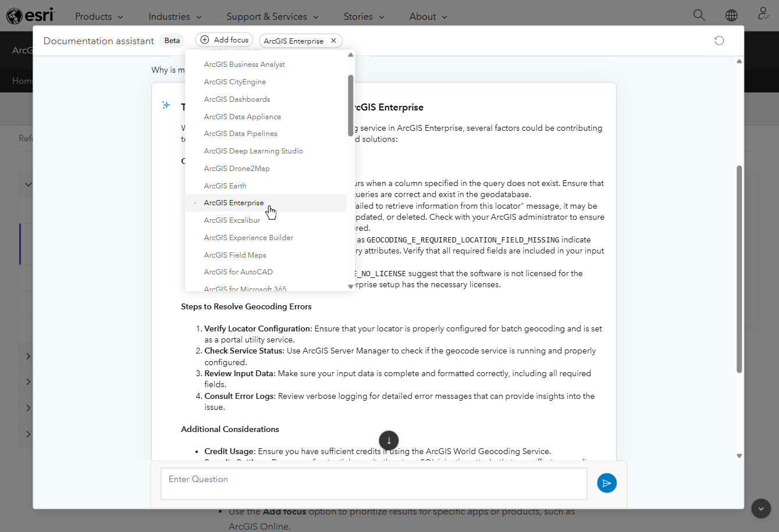Click the language globe icon
Screen dimensions: 779x532
coord(731,15)
